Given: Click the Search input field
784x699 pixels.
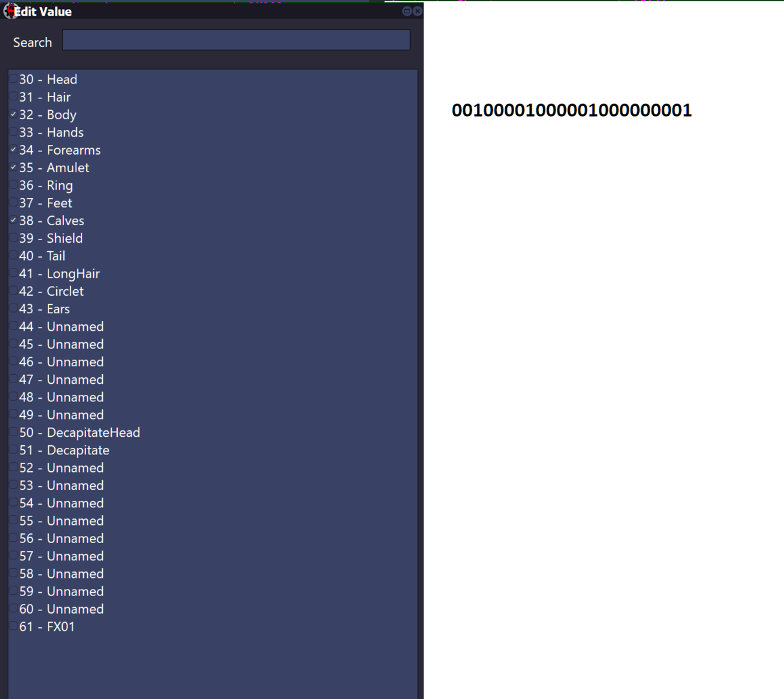Looking at the screenshot, I should coord(236,40).
